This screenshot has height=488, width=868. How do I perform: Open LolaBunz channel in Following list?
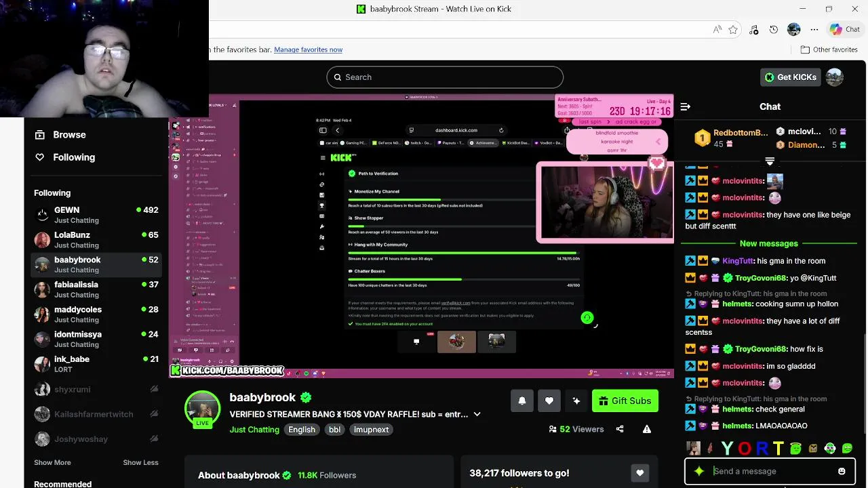coord(96,240)
